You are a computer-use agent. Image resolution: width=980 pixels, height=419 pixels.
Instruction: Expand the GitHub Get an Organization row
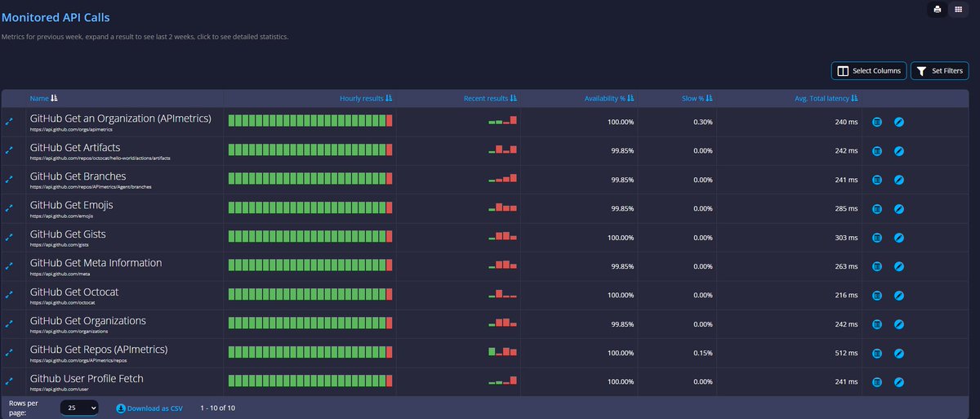click(10, 122)
